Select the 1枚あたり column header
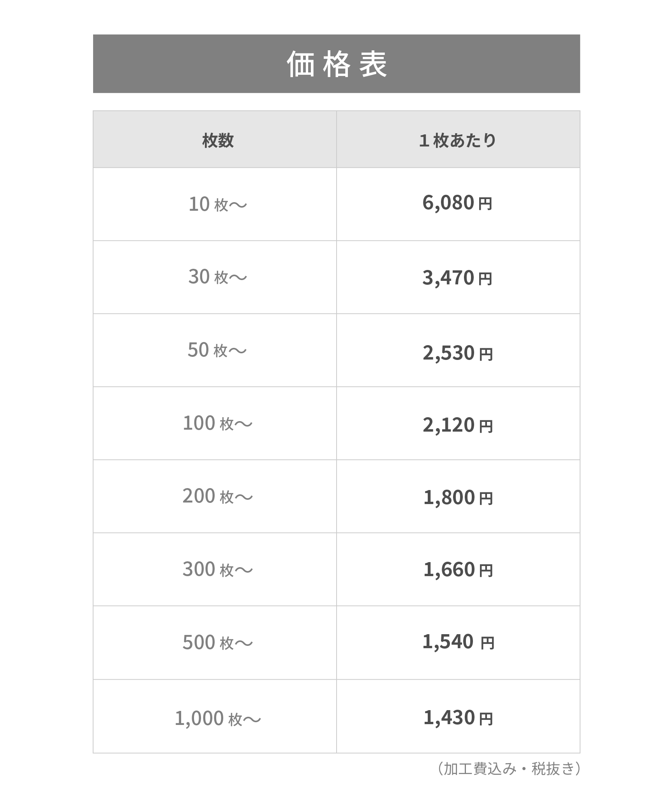 pyautogui.click(x=458, y=140)
